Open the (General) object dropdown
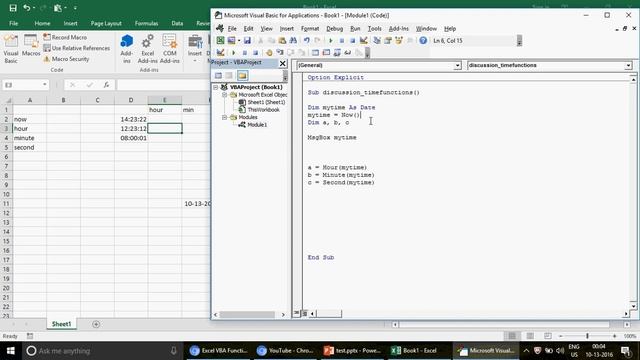 [x=458, y=65]
